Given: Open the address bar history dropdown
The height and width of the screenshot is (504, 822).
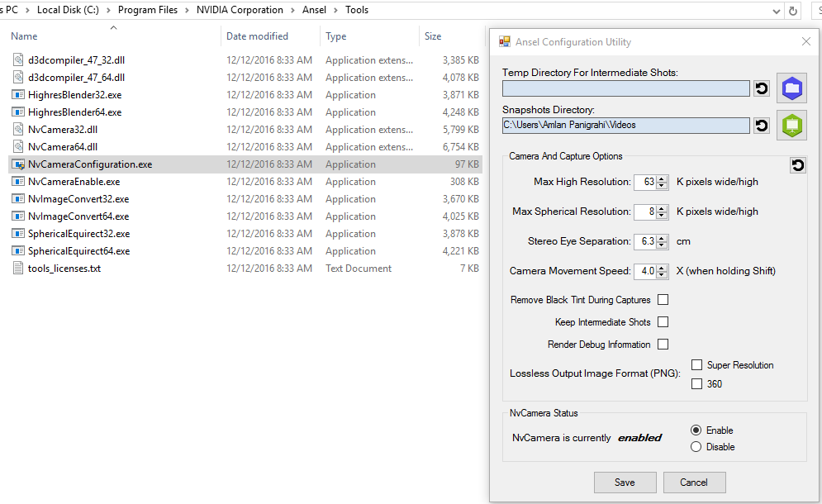Looking at the screenshot, I should pyautogui.click(x=777, y=11).
